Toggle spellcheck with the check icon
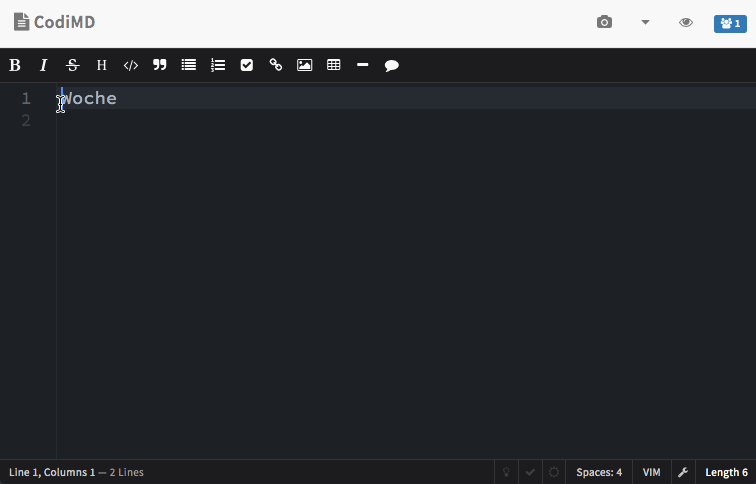 (530, 472)
